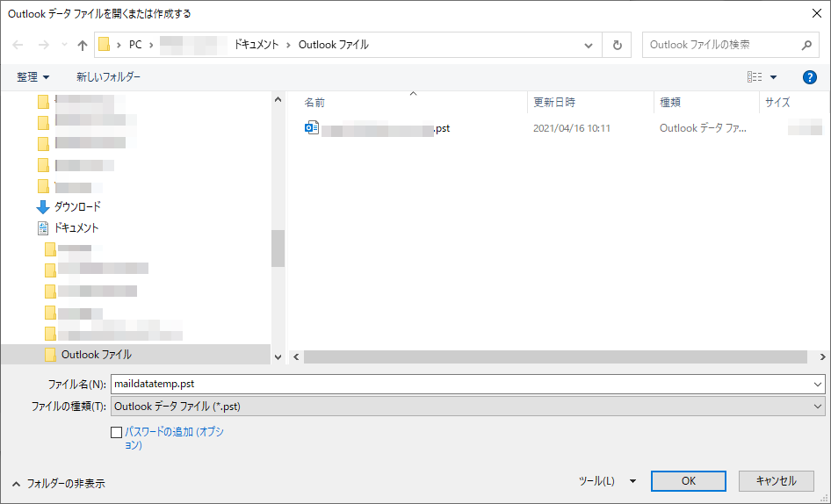Sort by 名前 column header
This screenshot has height=504, width=831.
click(x=314, y=102)
